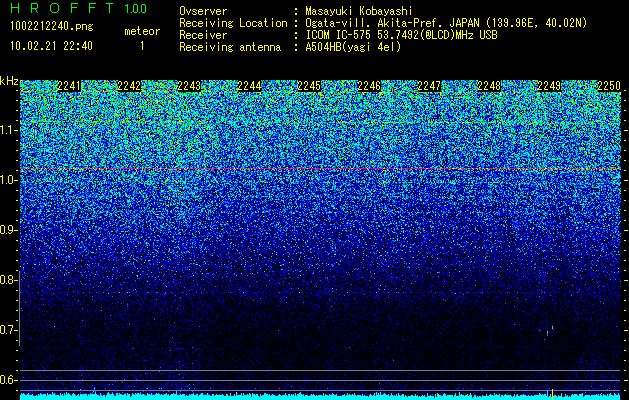Click the meteor count value 1
The width and height of the screenshot is (629, 400).
click(142, 46)
